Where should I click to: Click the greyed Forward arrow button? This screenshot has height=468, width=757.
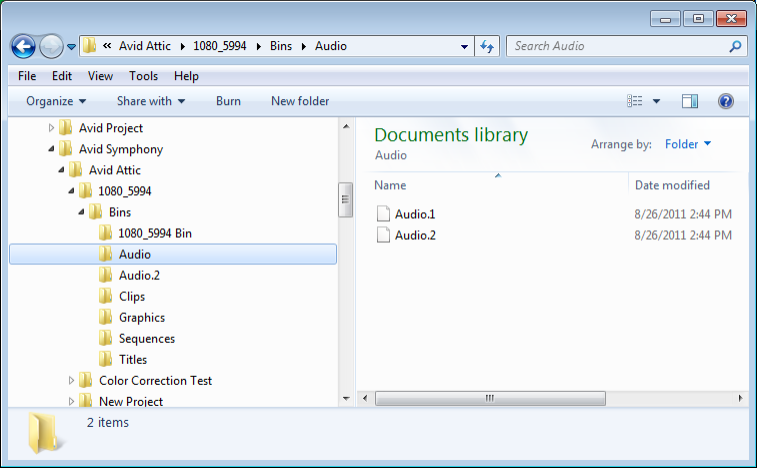[x=51, y=47]
